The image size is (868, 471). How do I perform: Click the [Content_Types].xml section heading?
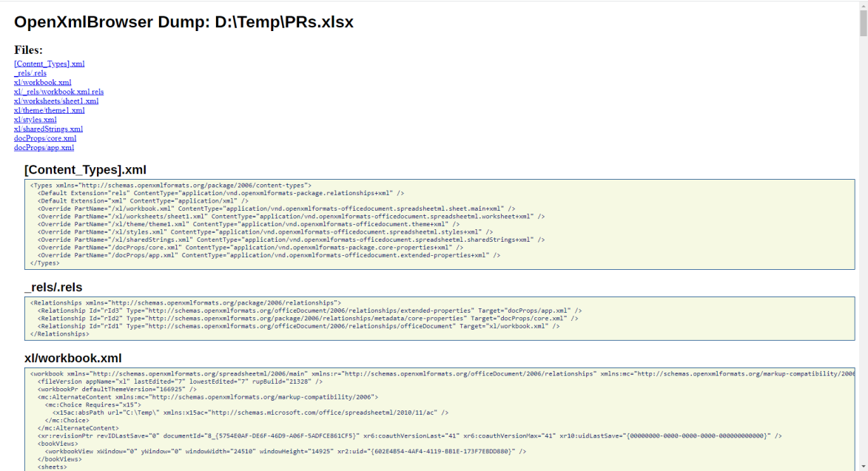[x=85, y=169]
